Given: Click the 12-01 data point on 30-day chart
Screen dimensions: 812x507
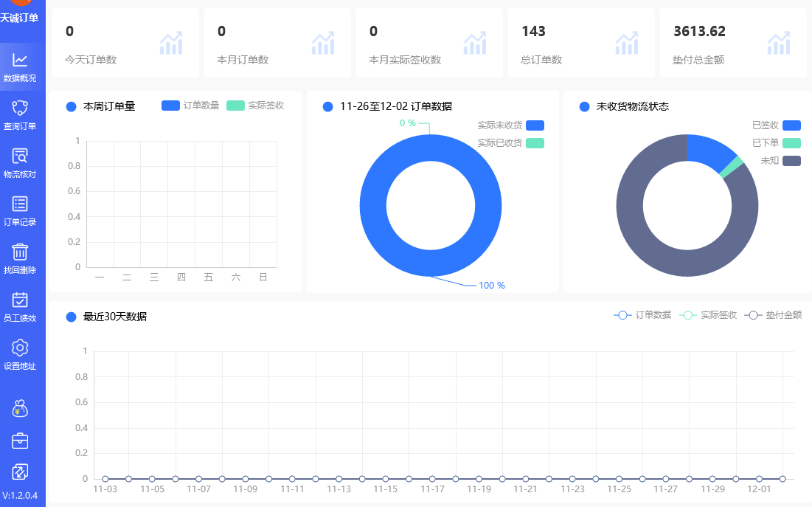Looking at the screenshot, I should 759,479.
